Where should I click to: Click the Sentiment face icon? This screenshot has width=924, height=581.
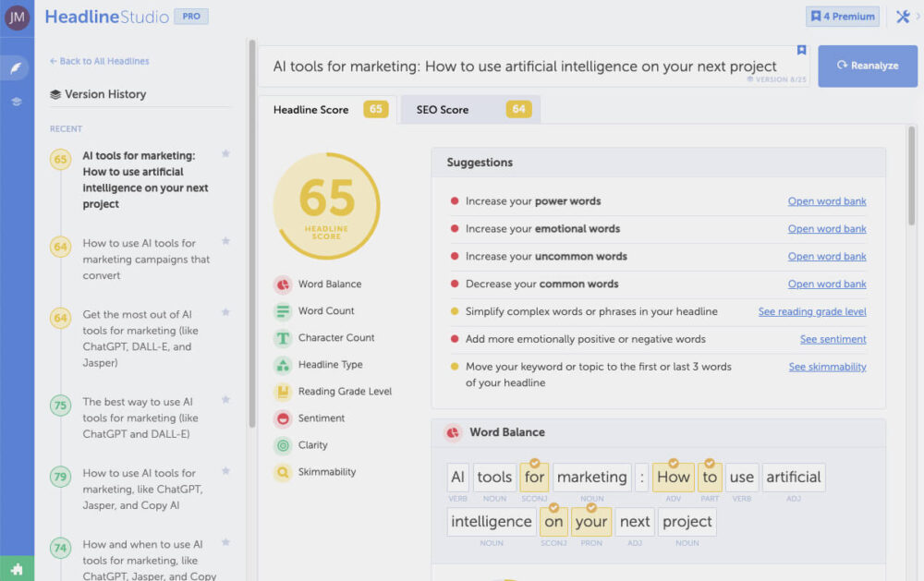pyautogui.click(x=280, y=418)
